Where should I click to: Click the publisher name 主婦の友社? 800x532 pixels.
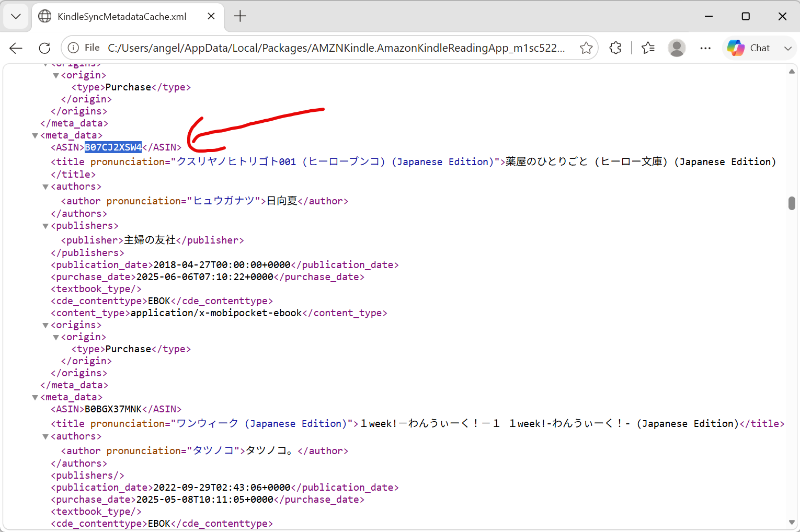[x=150, y=240]
